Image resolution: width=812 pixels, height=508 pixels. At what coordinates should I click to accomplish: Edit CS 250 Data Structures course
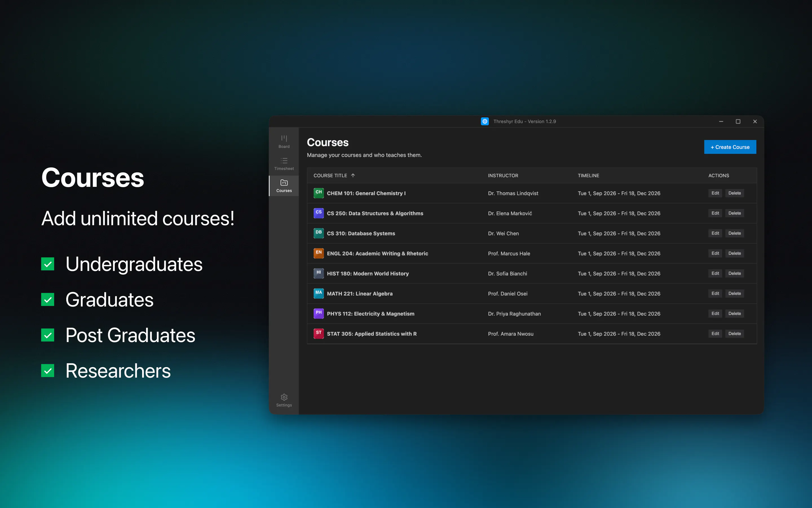click(715, 213)
